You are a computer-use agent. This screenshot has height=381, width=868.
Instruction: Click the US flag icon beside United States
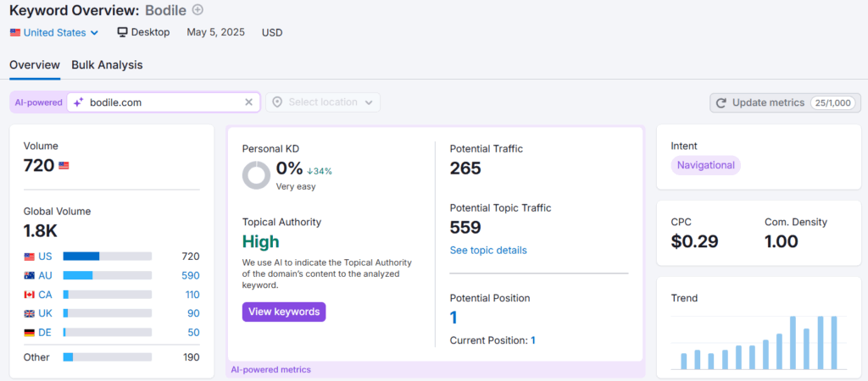(15, 33)
